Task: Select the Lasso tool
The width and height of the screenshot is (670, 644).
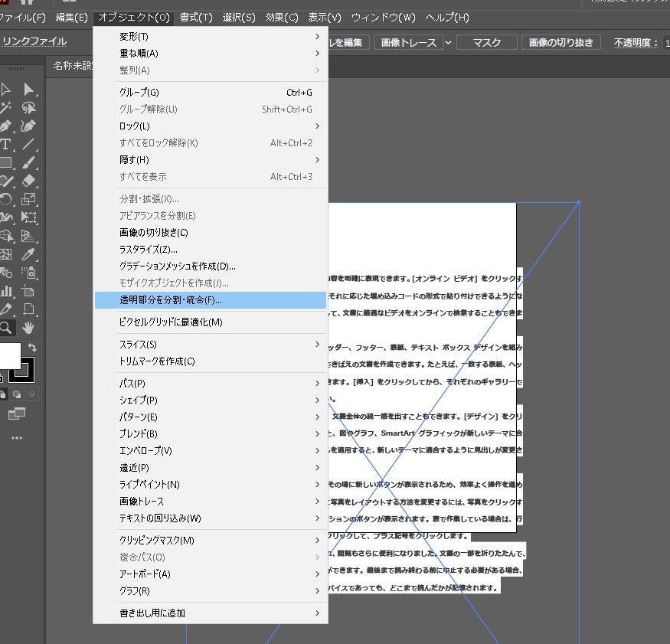Action: (29, 108)
